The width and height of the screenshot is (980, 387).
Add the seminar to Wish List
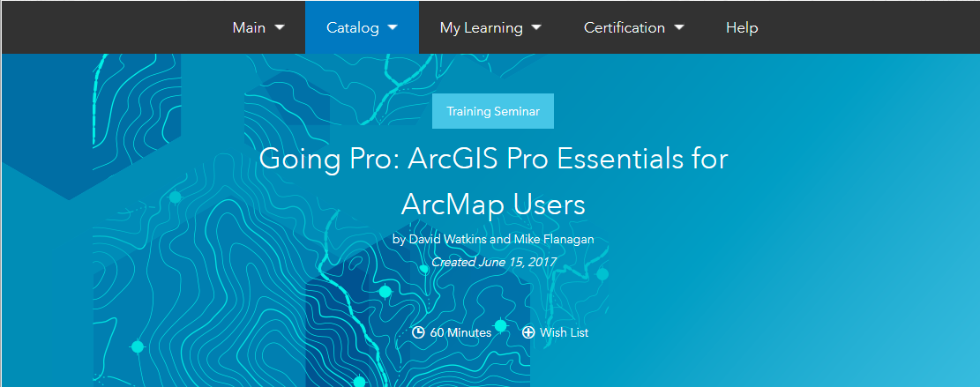coord(555,332)
